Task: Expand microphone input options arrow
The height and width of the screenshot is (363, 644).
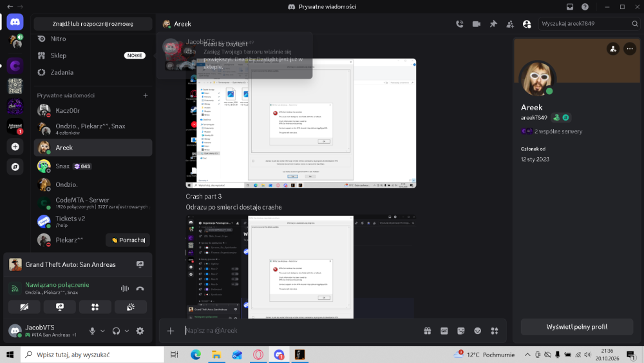Action: pos(102,331)
